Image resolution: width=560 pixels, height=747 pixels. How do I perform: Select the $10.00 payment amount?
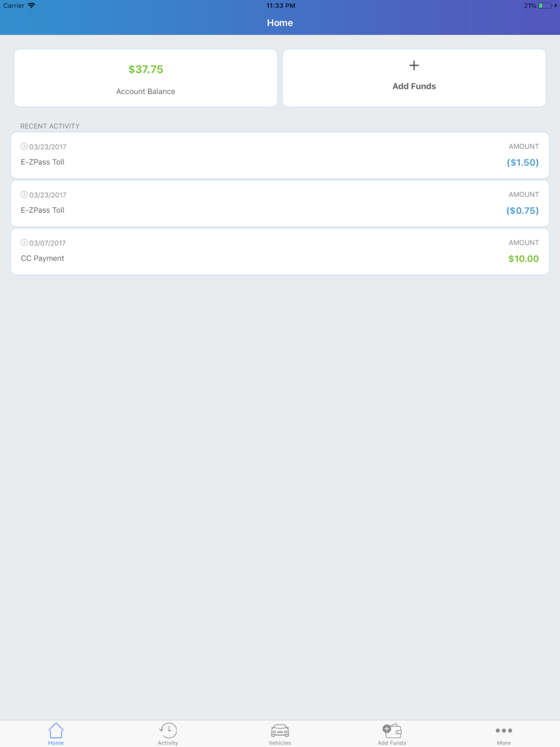point(524,259)
